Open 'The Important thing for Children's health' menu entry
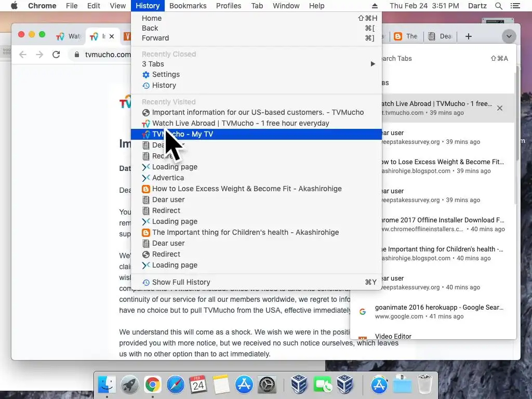 tap(256, 232)
